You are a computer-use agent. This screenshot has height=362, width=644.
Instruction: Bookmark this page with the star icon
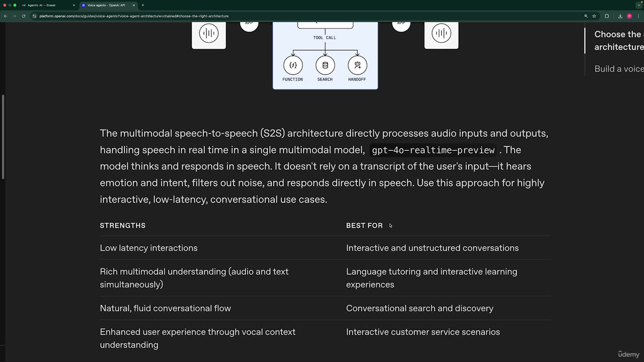594,16
